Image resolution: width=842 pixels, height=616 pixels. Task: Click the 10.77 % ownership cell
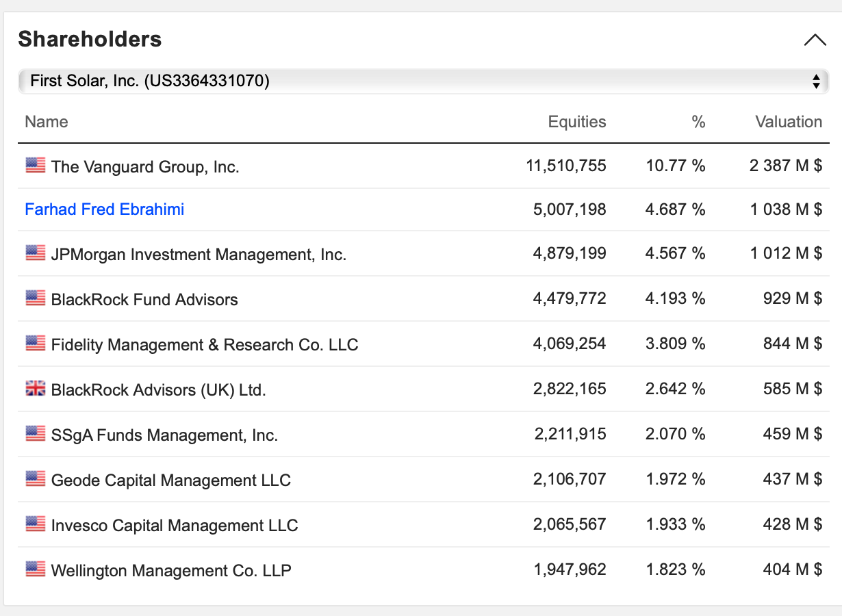676,166
